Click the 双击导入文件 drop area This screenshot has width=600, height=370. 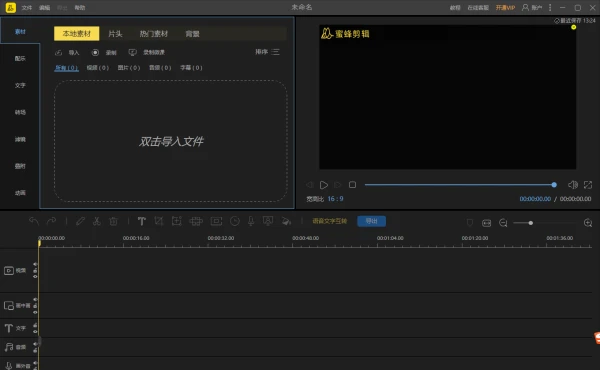[x=171, y=141]
